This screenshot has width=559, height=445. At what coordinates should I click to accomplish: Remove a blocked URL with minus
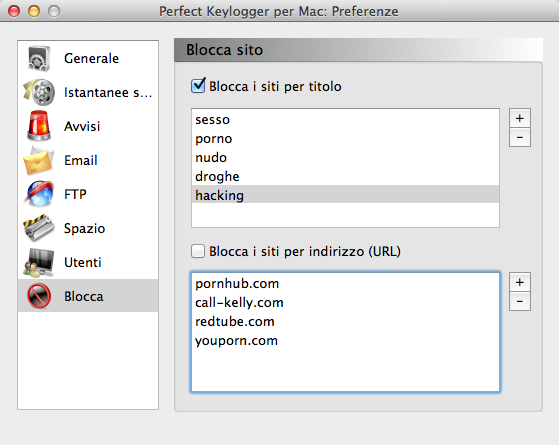520,301
